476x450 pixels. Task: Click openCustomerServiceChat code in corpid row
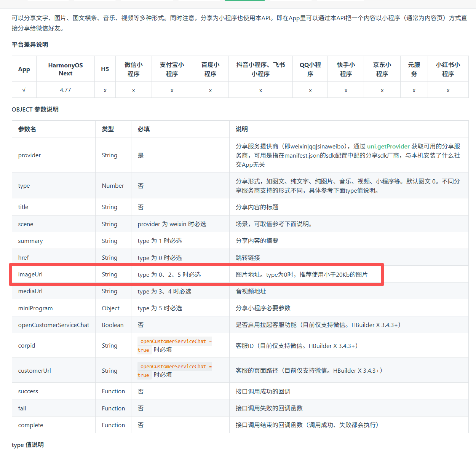[x=173, y=341]
